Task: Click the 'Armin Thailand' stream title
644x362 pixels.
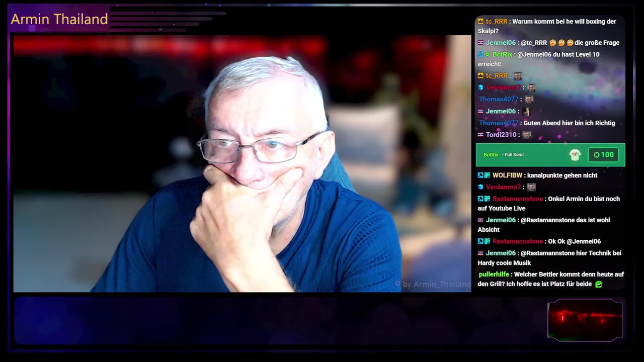Action: 59,19
